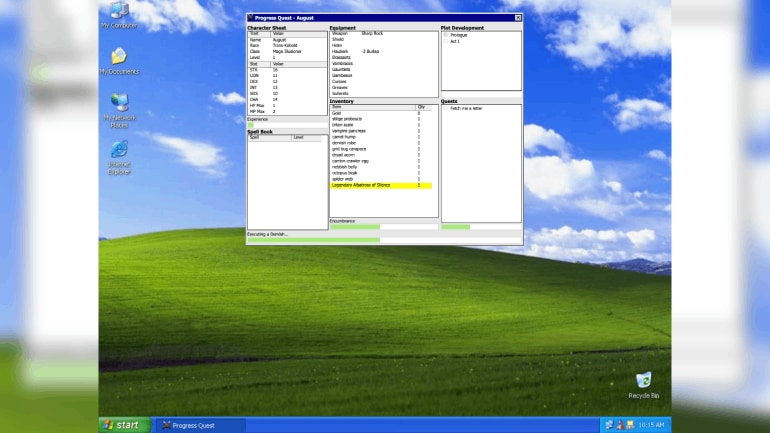Open the Recycle Bin icon

(x=643, y=381)
